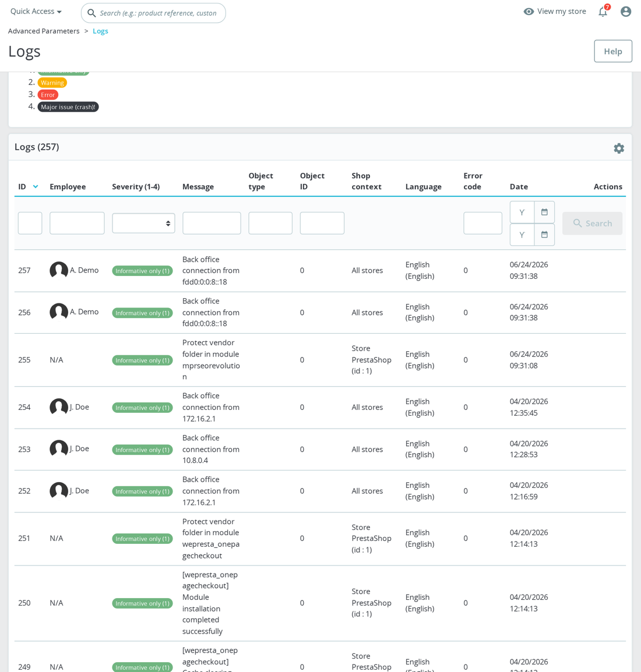Viewport: 641px width, 672px height.
Task: Sort by the Date column header
Action: [x=519, y=187]
